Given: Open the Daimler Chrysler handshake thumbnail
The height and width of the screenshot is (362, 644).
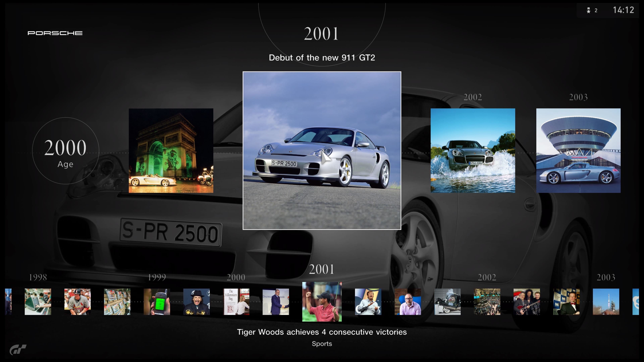Looking at the screenshot, I should [x=276, y=302].
